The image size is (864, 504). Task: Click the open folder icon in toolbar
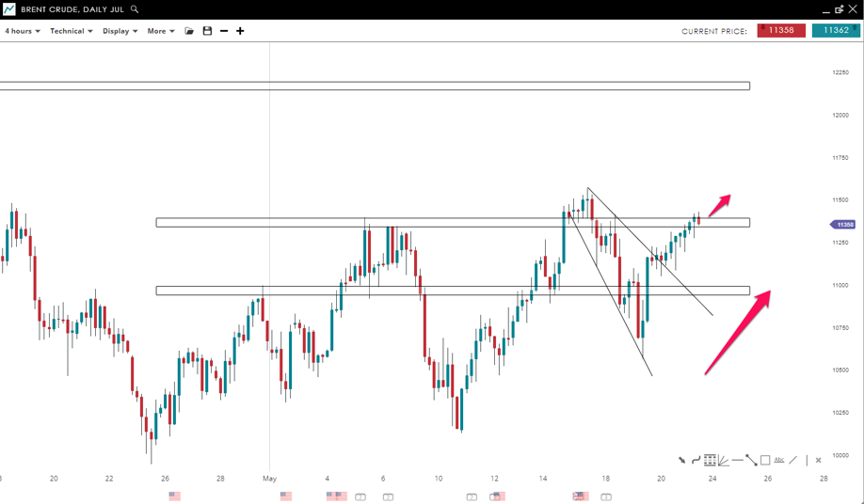click(189, 31)
